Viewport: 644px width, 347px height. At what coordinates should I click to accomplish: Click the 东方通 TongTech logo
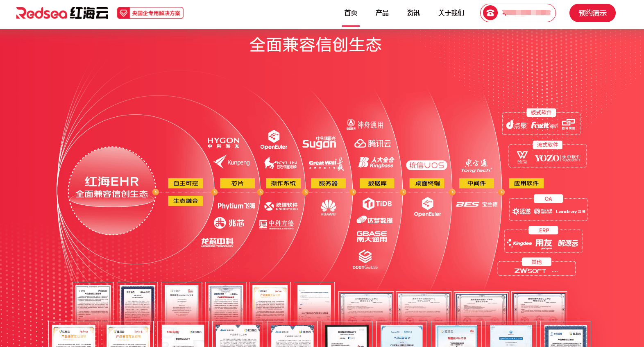coord(476,166)
